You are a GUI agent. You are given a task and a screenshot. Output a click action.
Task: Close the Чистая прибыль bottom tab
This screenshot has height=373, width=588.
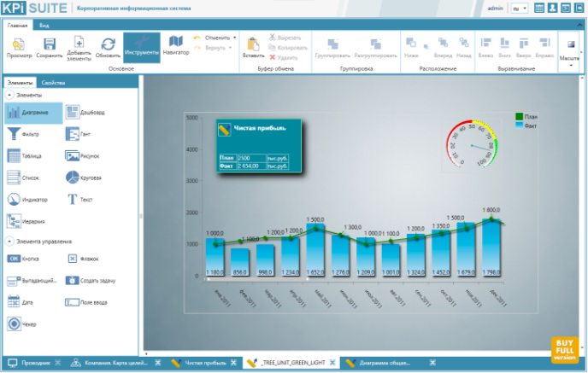point(233,363)
